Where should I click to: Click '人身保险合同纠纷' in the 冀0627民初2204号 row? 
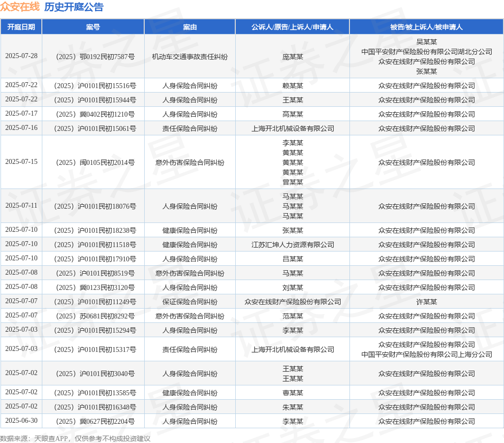pos(189,421)
